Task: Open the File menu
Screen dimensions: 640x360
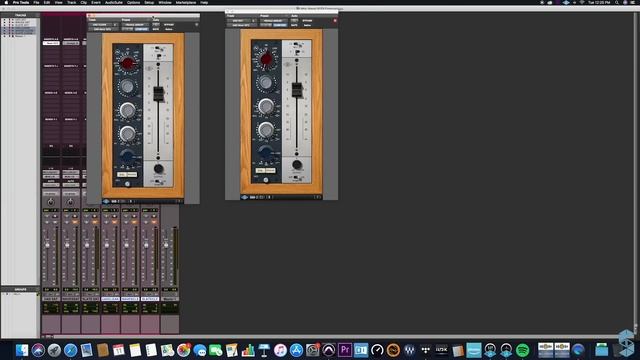Action: 36,2
